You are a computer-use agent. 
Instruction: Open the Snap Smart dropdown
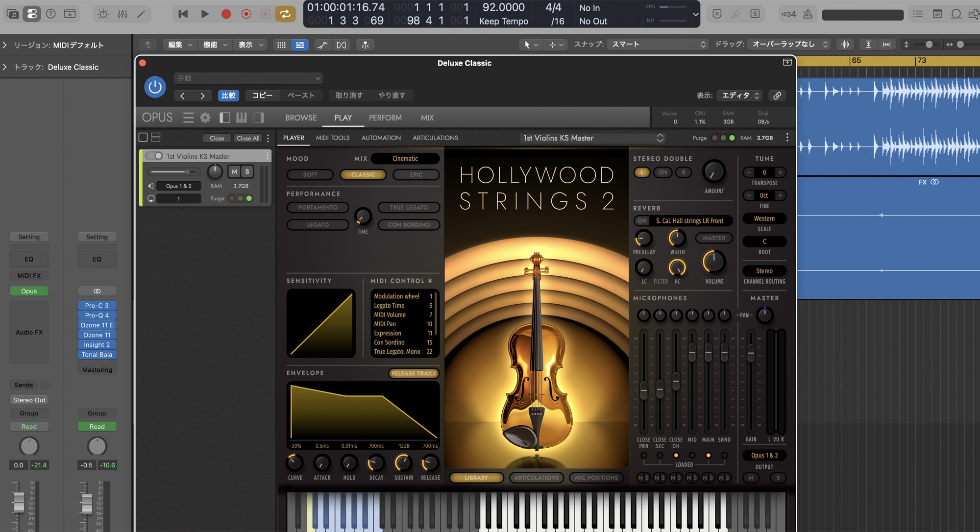click(x=658, y=44)
